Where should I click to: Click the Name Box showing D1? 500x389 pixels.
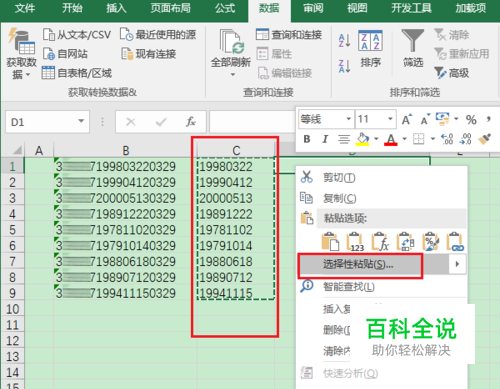tap(40, 122)
